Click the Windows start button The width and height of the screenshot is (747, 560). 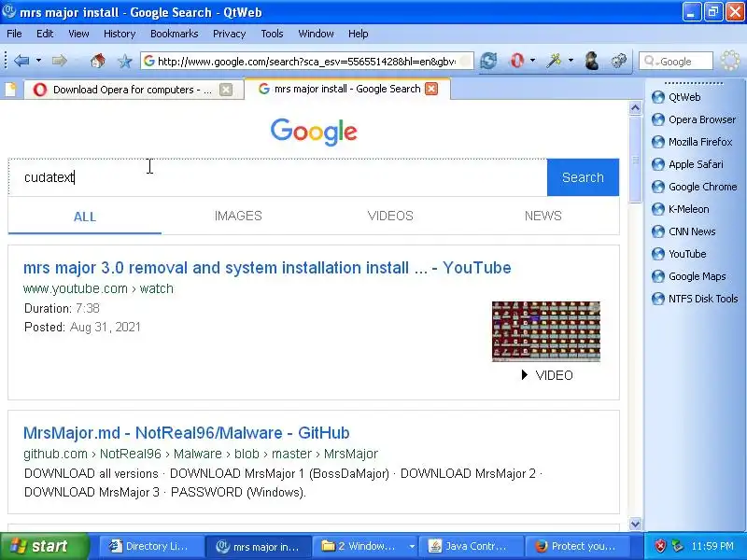(44, 546)
